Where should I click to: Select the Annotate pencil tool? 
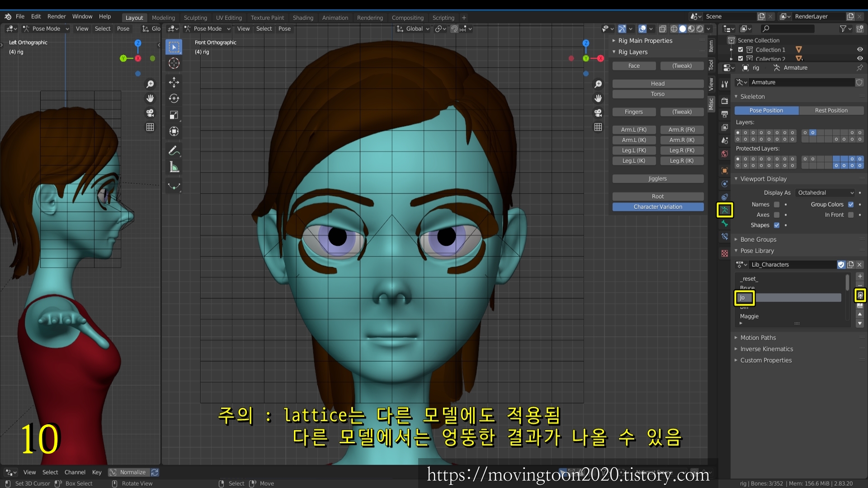click(x=174, y=150)
